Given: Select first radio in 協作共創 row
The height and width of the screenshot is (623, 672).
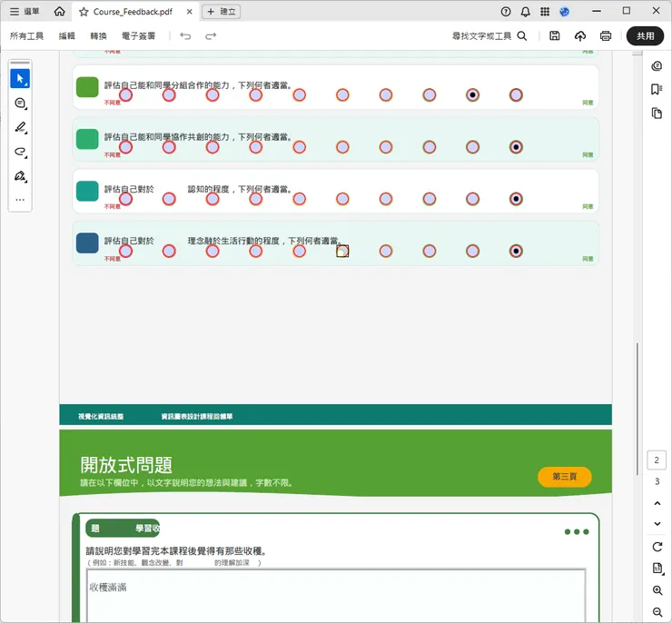Looking at the screenshot, I should pos(125,147).
